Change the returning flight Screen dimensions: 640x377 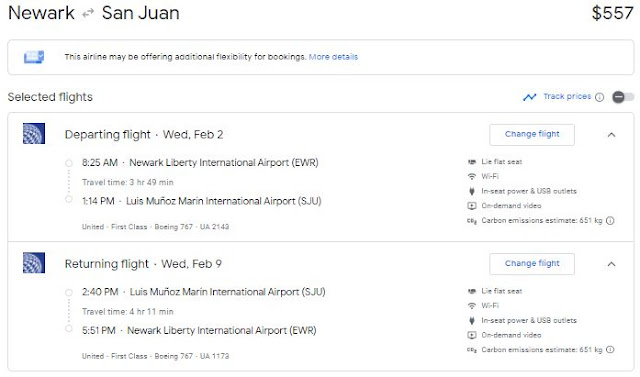coord(532,264)
